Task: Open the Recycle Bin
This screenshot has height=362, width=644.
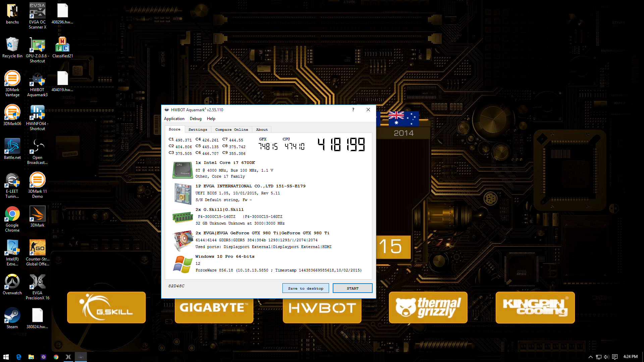Action: (12, 48)
